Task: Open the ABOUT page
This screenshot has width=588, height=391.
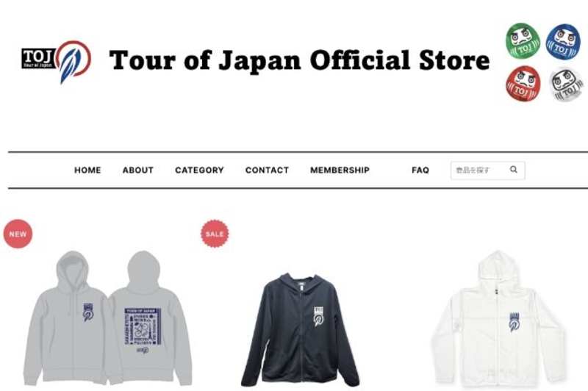Action: pos(138,171)
